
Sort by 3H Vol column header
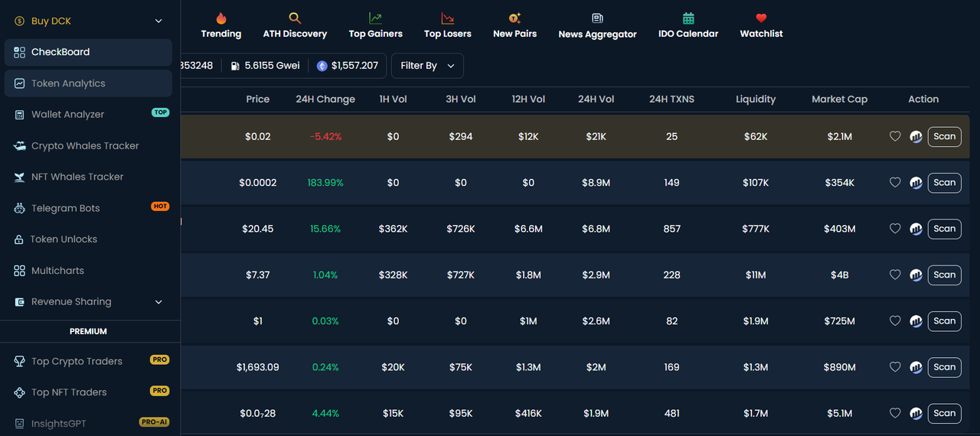point(460,99)
